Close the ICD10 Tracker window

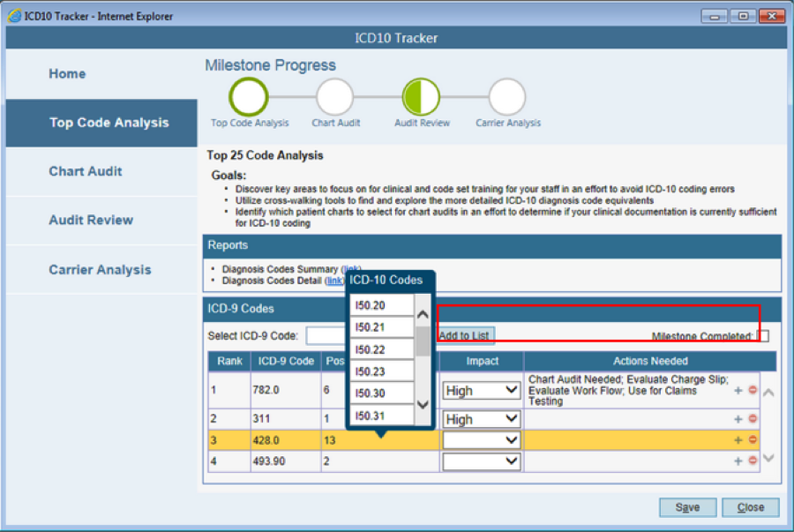click(772, 16)
